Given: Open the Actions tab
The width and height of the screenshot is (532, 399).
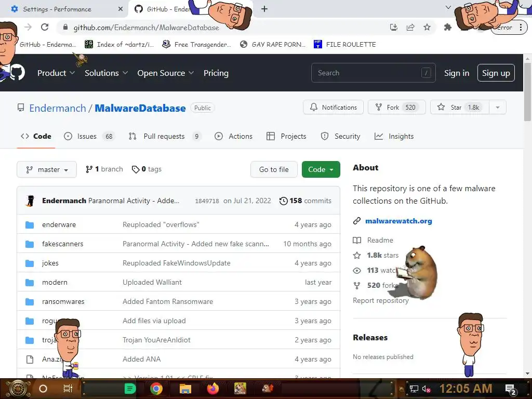Looking at the screenshot, I should click(x=233, y=136).
